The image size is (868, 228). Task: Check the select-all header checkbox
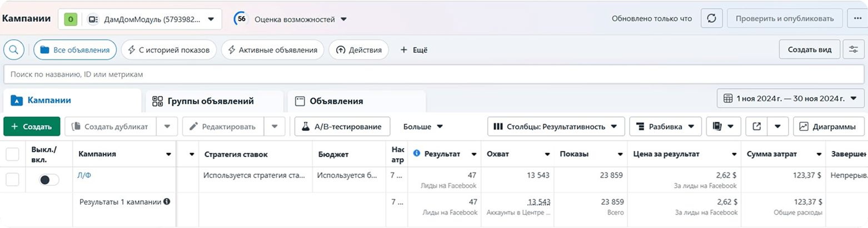point(12,154)
